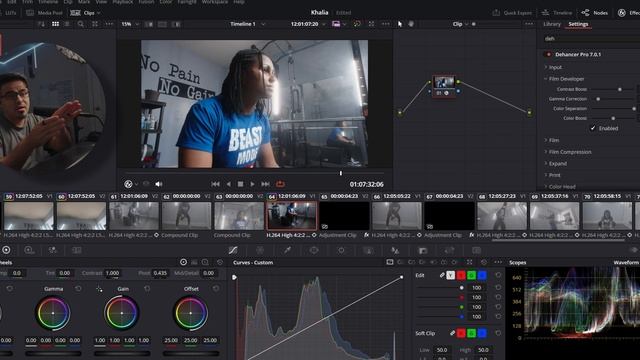Click the viewer scrubber playhead
Image resolution: width=640 pixels, height=360 pixels.
[x=341, y=173]
